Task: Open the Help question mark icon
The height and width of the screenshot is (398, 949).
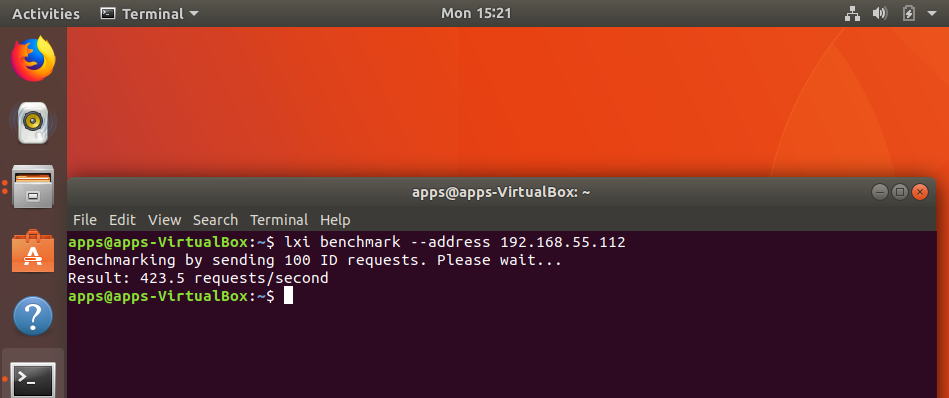Action: tap(33, 316)
